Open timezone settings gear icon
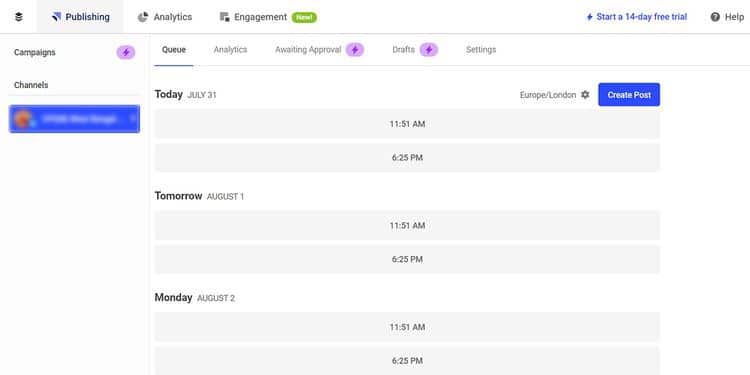750x375 pixels. coord(585,95)
